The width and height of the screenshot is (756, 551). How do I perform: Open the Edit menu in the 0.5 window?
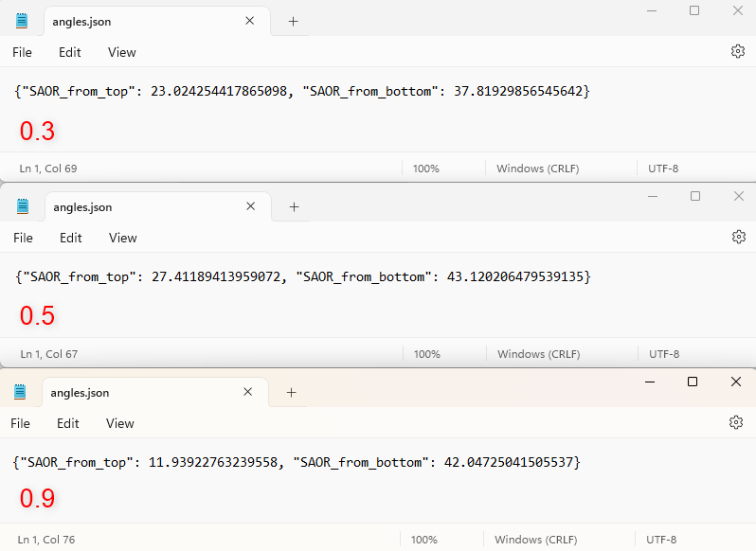click(x=70, y=238)
